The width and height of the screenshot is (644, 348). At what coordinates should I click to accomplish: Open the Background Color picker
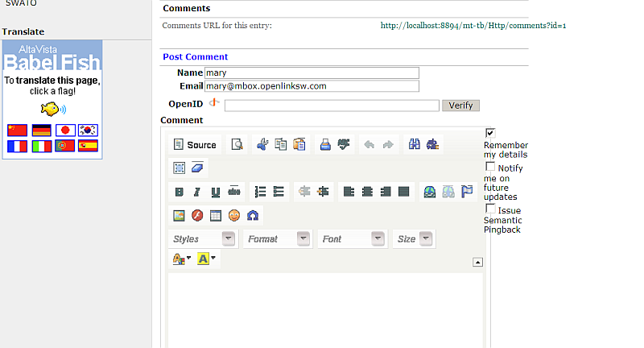tap(206, 259)
